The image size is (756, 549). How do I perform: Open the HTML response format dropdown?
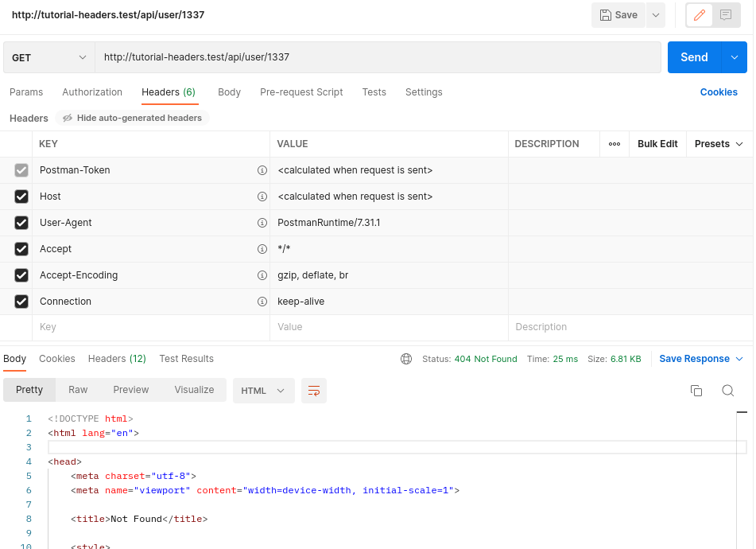coord(263,391)
